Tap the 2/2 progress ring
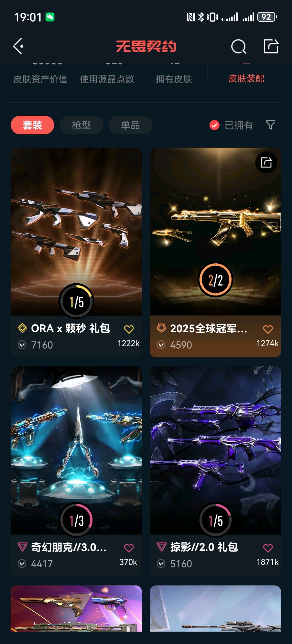This screenshot has width=292, height=644. pyautogui.click(x=215, y=280)
